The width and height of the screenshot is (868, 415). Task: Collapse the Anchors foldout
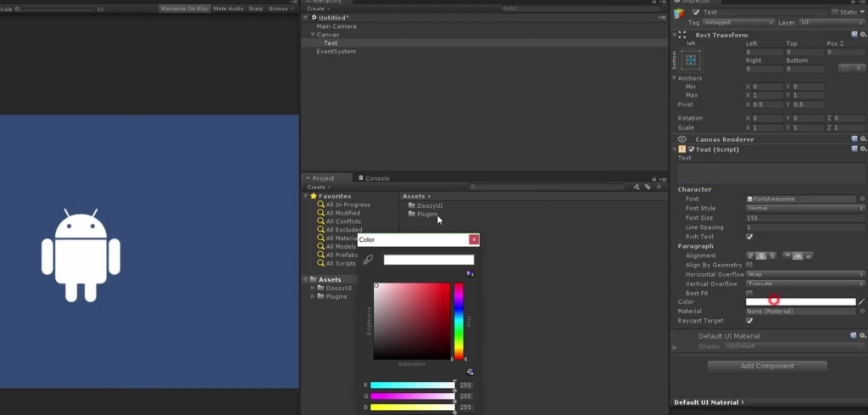(x=674, y=78)
